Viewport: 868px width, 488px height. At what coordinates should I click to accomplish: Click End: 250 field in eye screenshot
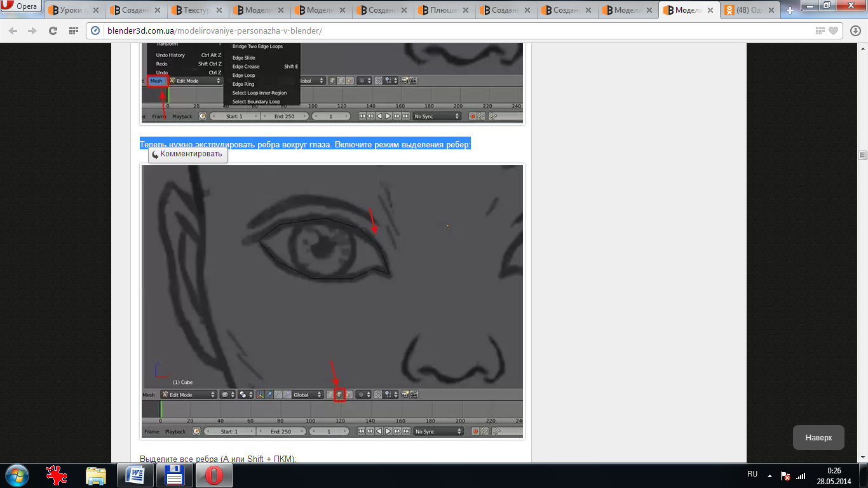tap(281, 431)
